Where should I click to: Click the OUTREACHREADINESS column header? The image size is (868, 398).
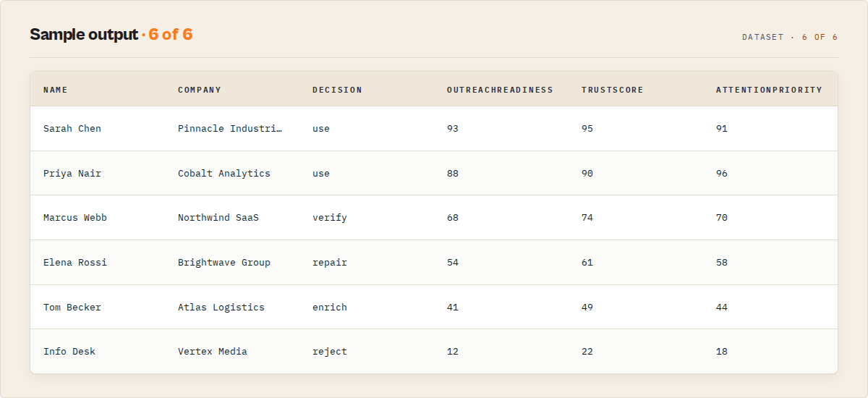[x=500, y=90]
